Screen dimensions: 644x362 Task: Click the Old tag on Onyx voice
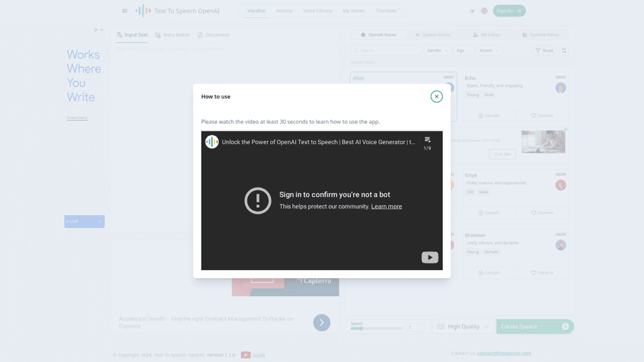[470, 192]
